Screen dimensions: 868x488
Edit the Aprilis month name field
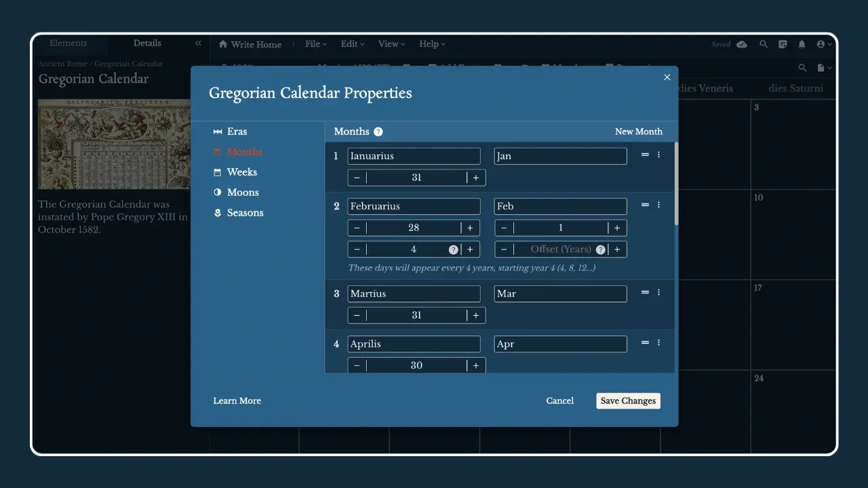pos(414,344)
